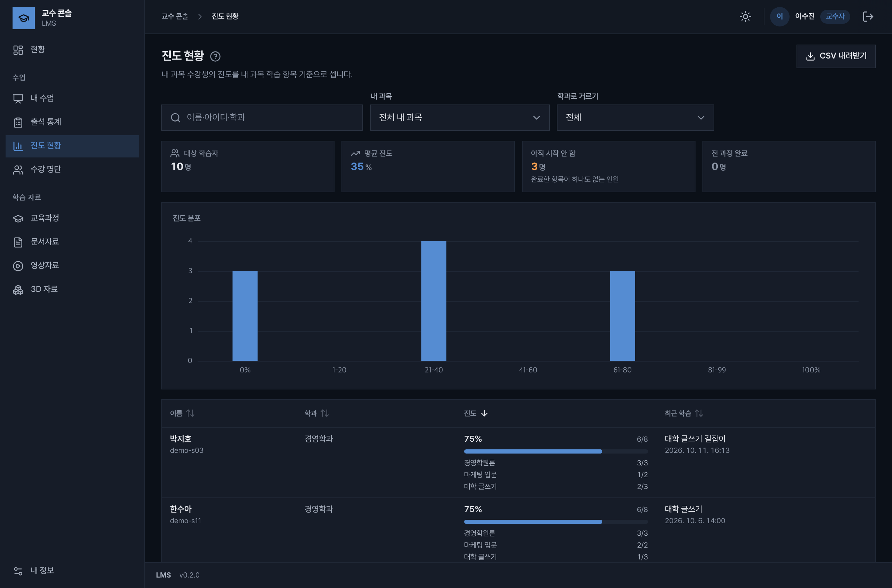Click the 21-40 bar in chart

pos(433,301)
